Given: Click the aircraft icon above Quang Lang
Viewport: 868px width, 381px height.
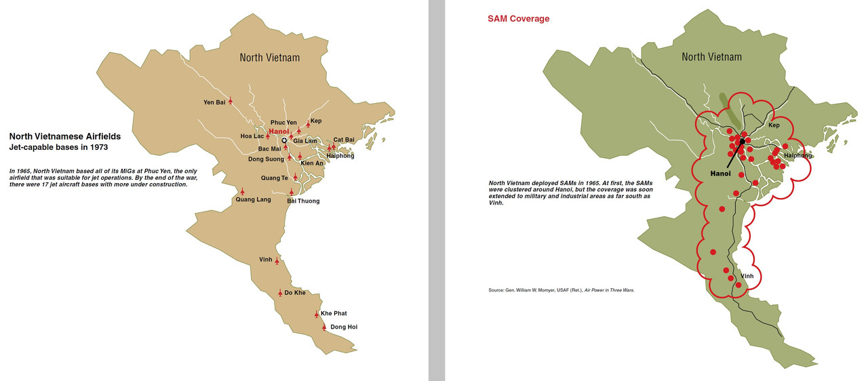Looking at the screenshot, I should tap(242, 191).
